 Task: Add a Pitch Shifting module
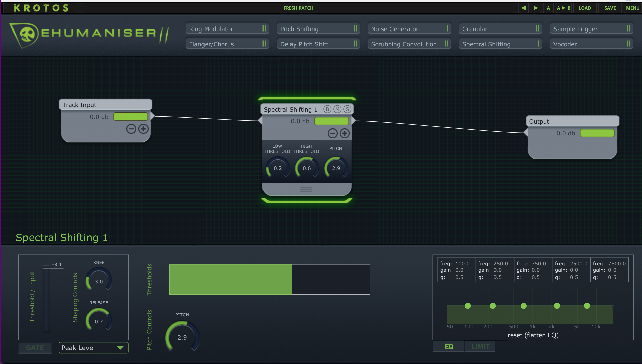pos(318,29)
